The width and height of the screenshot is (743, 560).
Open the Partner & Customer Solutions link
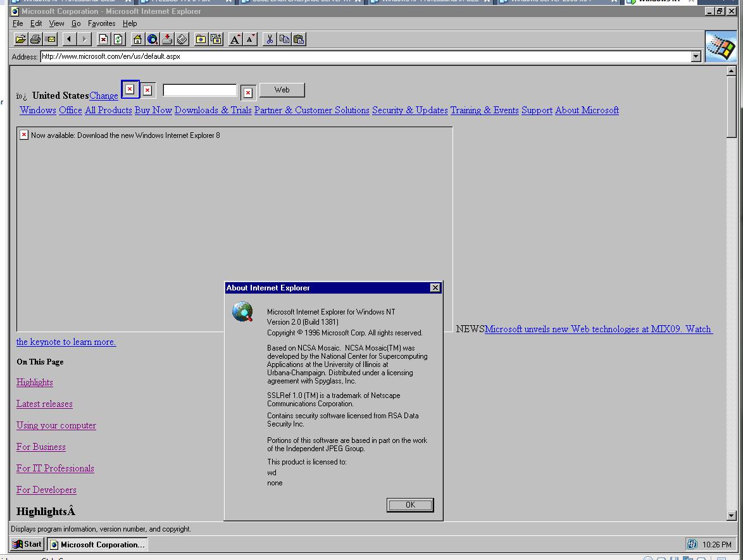(312, 110)
